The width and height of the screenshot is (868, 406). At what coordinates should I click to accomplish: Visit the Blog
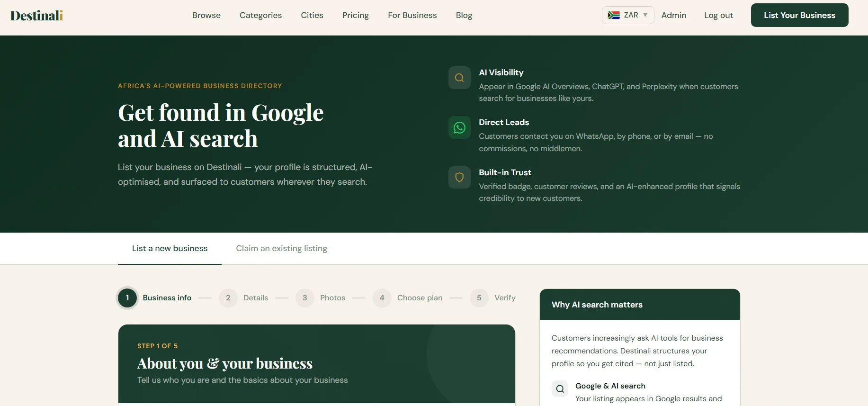coord(464,15)
